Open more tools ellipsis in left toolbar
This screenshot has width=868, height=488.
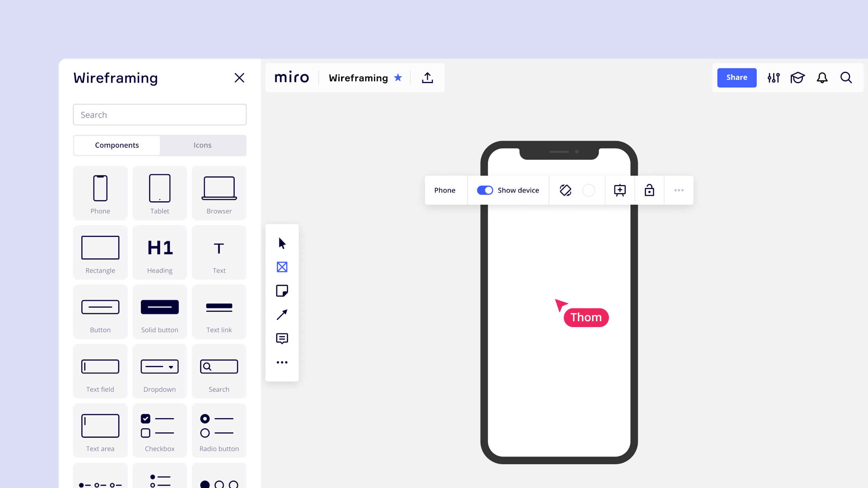click(282, 362)
